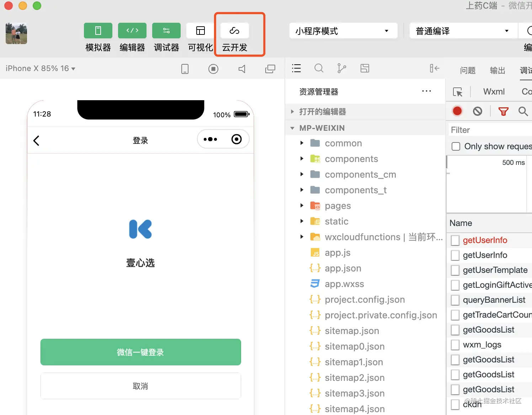Check the getUserTemplate request checkbox
The image size is (532, 415).
[455, 270]
